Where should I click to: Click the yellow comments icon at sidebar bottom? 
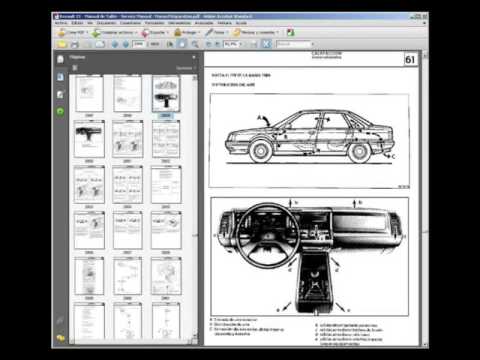[x=60, y=338]
